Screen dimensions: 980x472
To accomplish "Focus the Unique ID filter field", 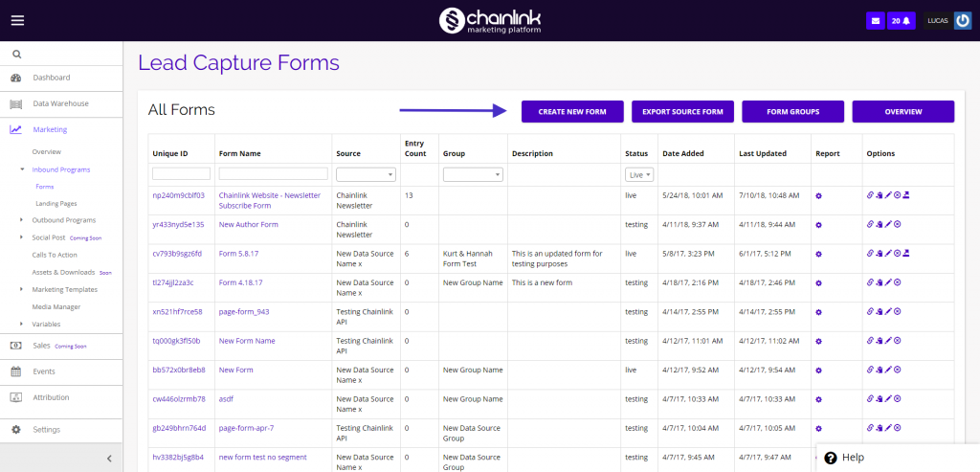I will (181, 174).
